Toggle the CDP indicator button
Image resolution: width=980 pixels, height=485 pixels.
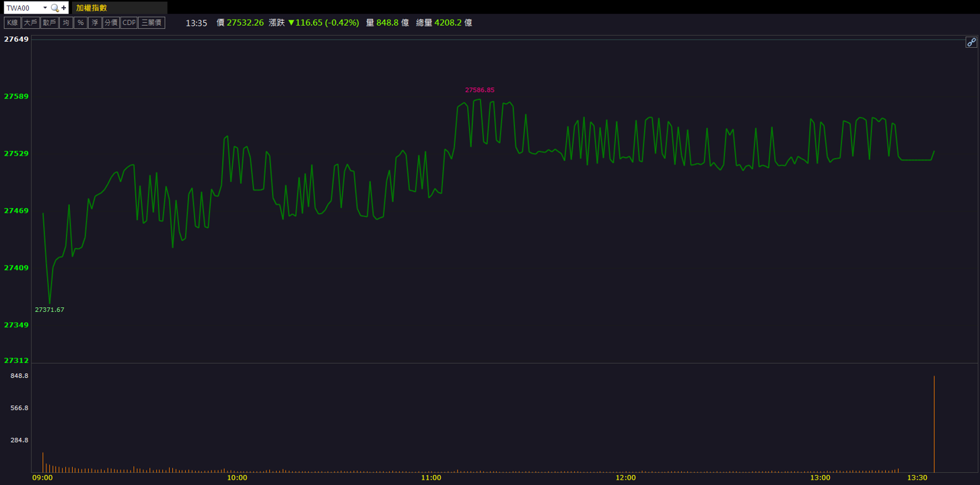[x=129, y=23]
